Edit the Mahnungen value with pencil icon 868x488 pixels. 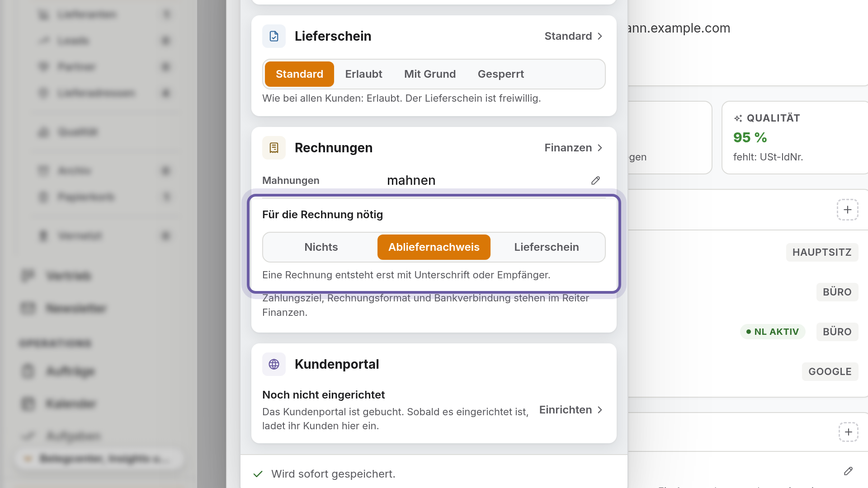pyautogui.click(x=595, y=180)
